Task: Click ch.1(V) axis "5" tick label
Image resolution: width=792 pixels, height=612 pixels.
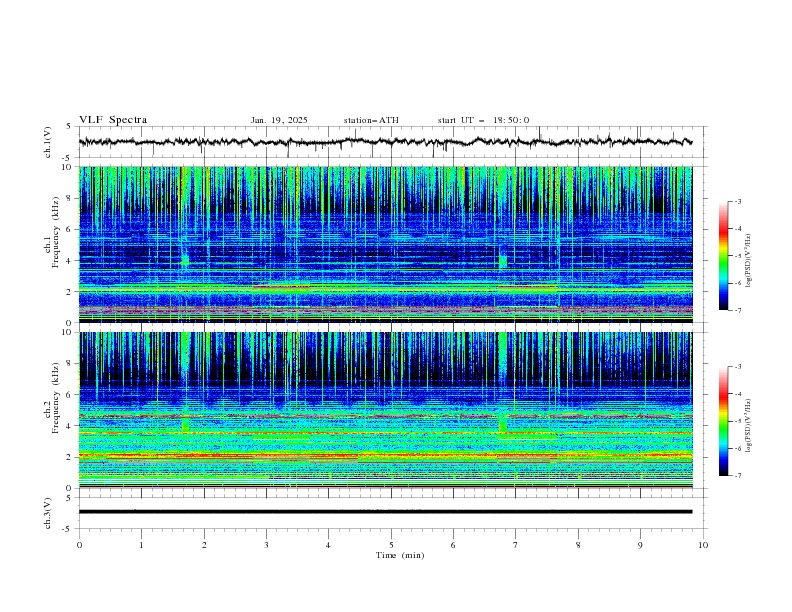Action: click(x=70, y=127)
